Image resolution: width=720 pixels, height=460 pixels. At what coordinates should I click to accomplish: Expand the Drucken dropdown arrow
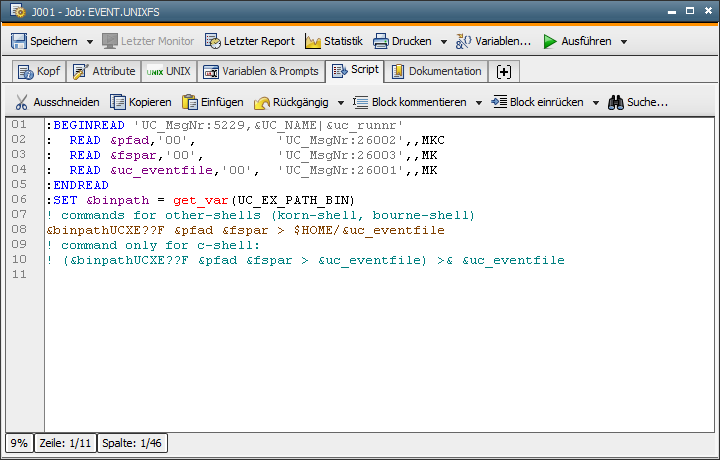(x=444, y=42)
